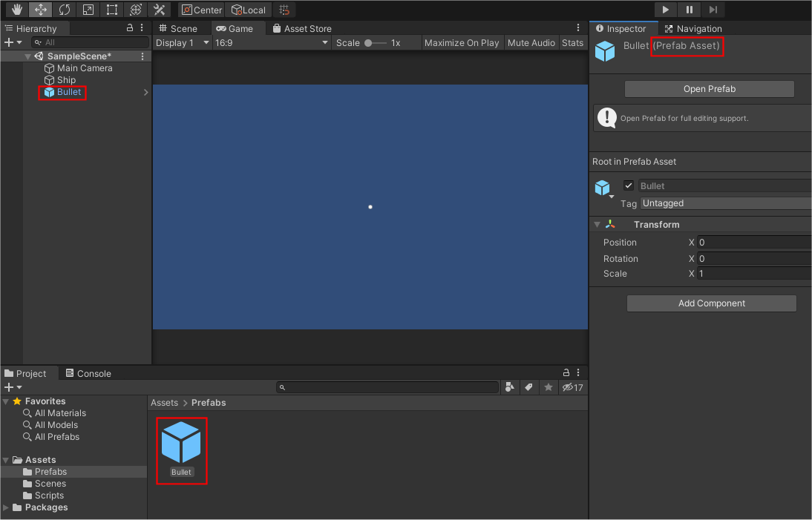Click the Position X field
Viewport: 812px width, 520px height.
coord(755,242)
